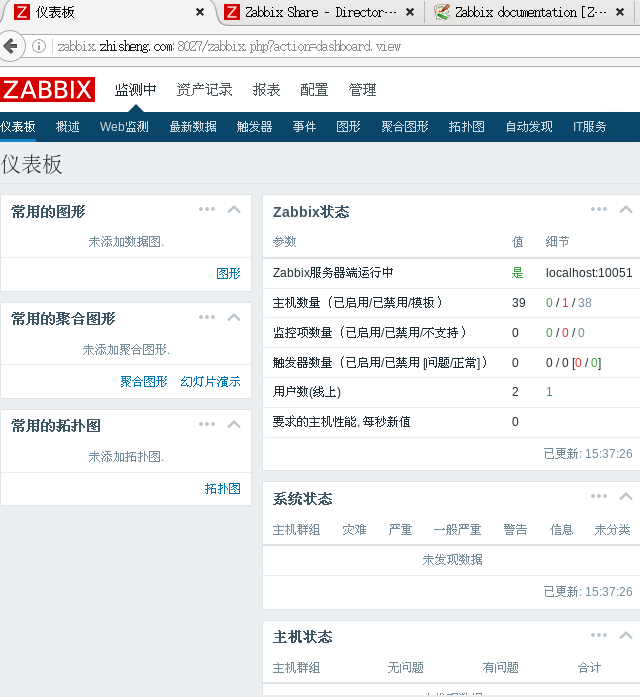This screenshot has height=697, width=640.
Task: Follow the 幻灯片演示 link
Action: [x=210, y=381]
